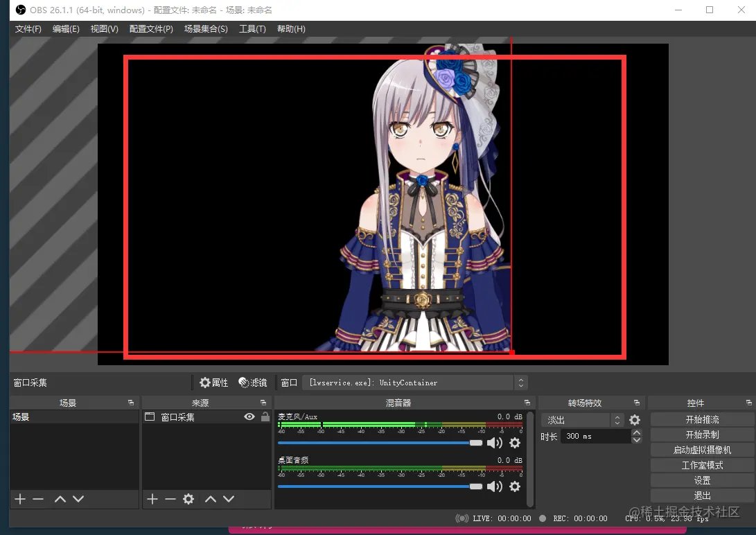Open 桌面音频 audio settings gear
Viewport: 756px width, 535px height.
coord(515,486)
